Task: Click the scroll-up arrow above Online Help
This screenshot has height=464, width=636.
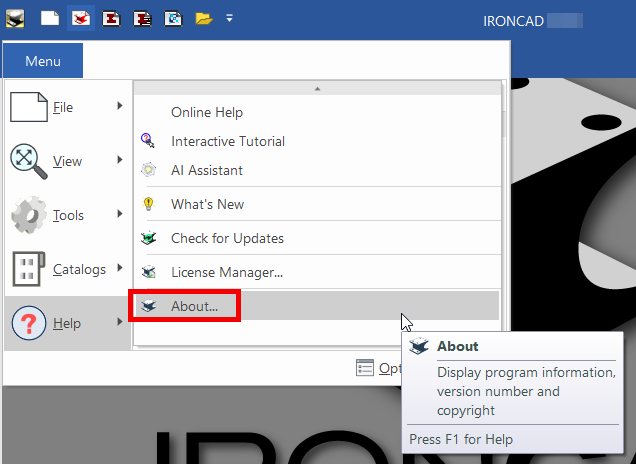Action: [x=317, y=88]
